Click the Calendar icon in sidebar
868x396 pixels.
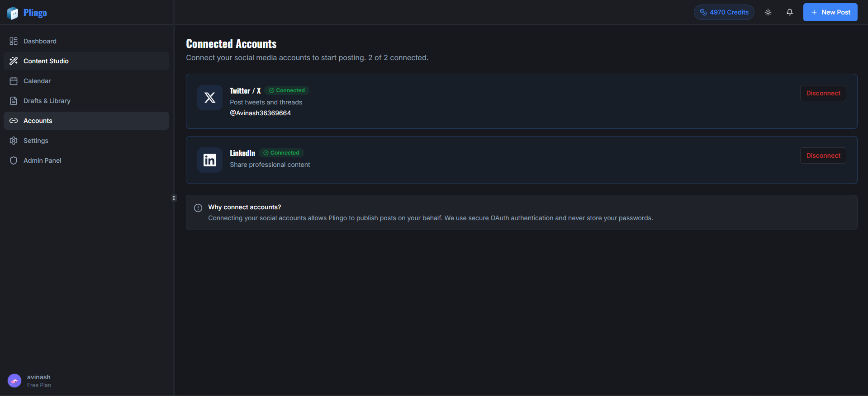(x=14, y=81)
